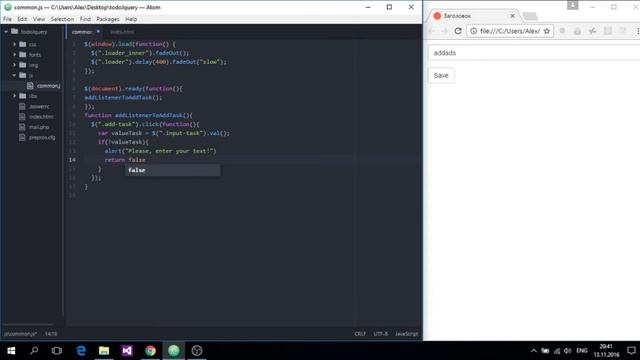Change JavaScript grammar in status bar
Screen dimensions: 640x360
(407, 334)
